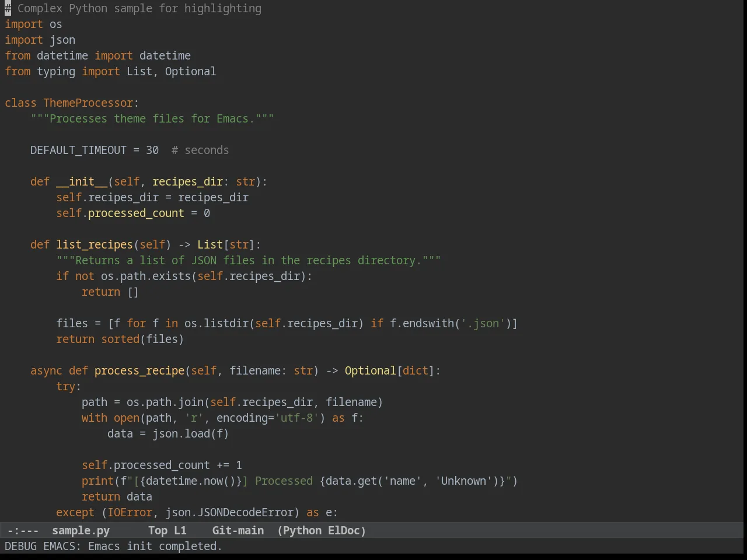The image size is (747, 560).
Task: Click 'JSONDecodeError' in the except clause
Action: pyautogui.click(x=245, y=512)
